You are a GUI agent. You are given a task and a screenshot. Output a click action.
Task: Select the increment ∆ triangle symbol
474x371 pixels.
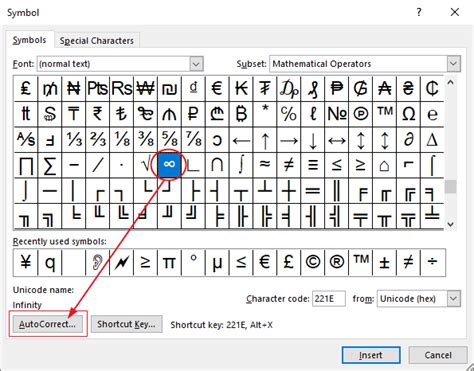pyautogui.click(x=432, y=140)
